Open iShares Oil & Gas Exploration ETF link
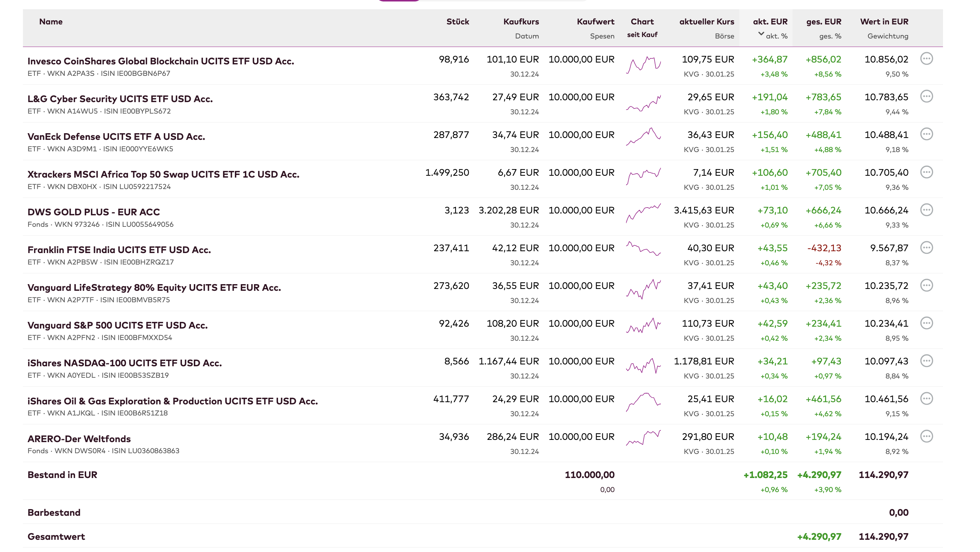Image resolution: width=980 pixels, height=552 pixels. tap(172, 401)
